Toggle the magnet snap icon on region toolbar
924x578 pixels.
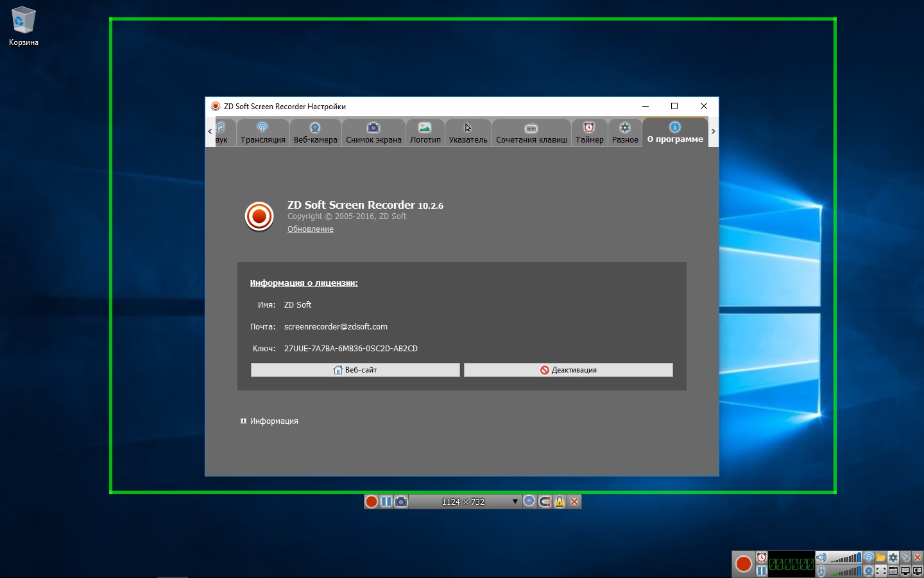[545, 502]
